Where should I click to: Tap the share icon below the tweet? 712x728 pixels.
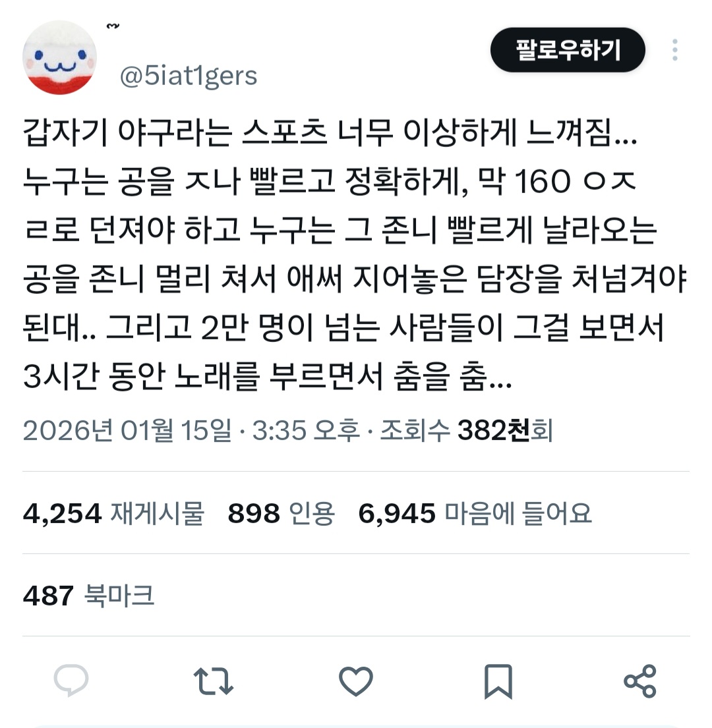click(x=640, y=681)
